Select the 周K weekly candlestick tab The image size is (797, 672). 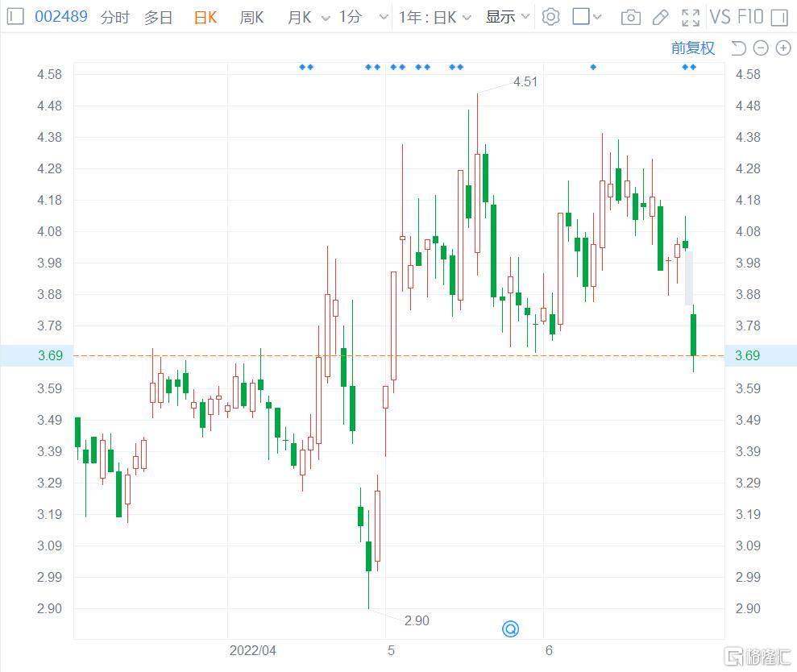(x=251, y=17)
